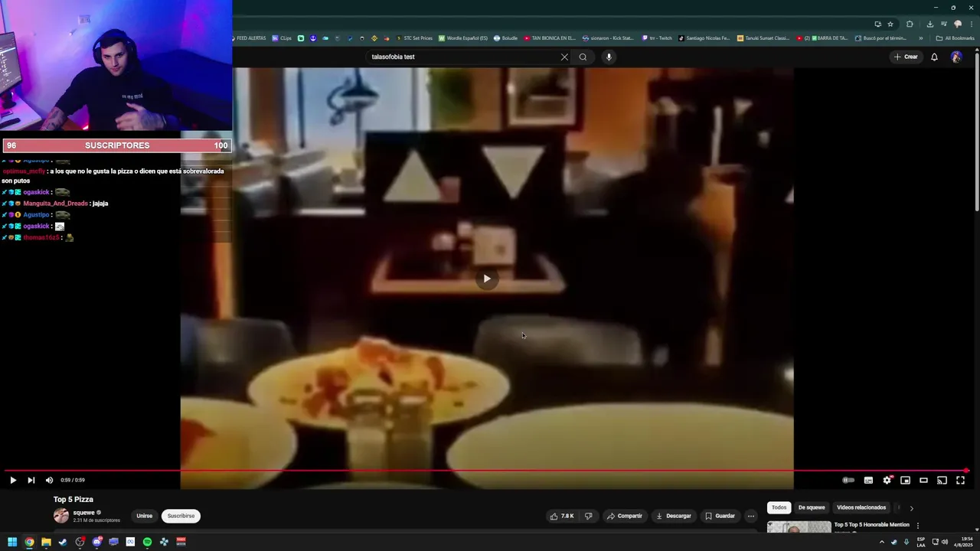The width and height of the screenshot is (980, 551).
Task: Enable the miniplayer
Action: (905, 480)
